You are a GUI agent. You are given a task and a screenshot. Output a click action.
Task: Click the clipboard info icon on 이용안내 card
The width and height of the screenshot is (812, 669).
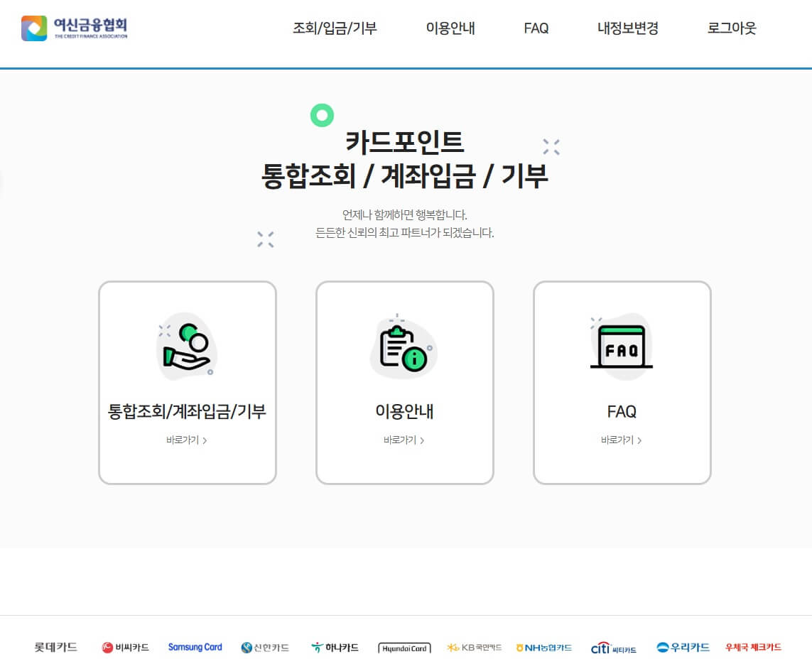click(x=404, y=347)
